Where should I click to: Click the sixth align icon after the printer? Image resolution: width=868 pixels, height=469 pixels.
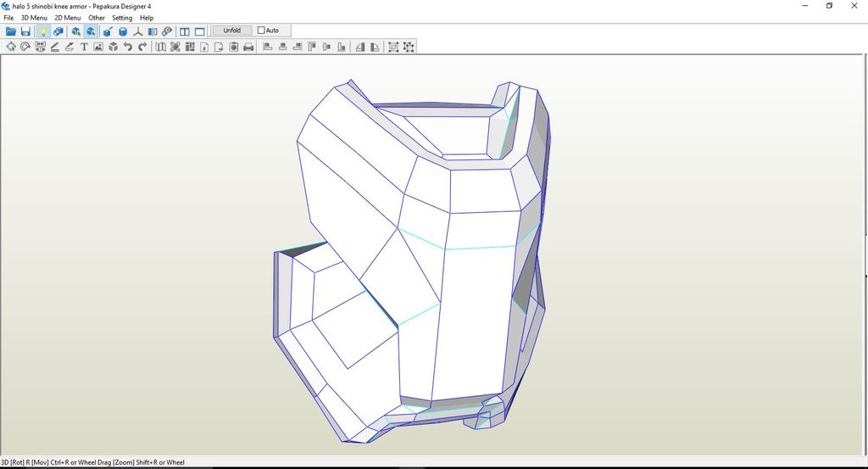(342, 47)
